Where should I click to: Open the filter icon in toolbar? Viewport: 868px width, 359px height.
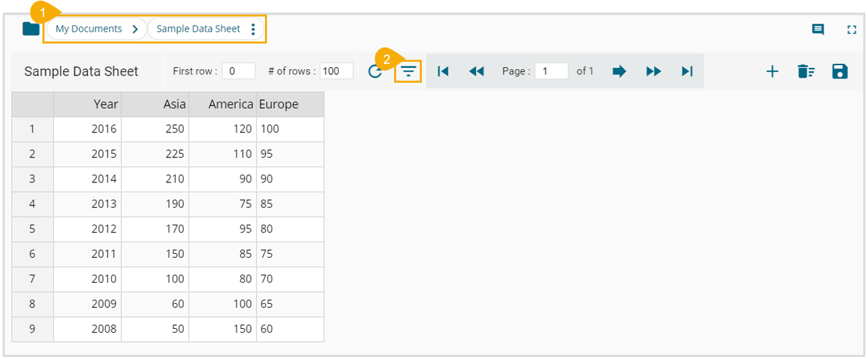coord(409,71)
